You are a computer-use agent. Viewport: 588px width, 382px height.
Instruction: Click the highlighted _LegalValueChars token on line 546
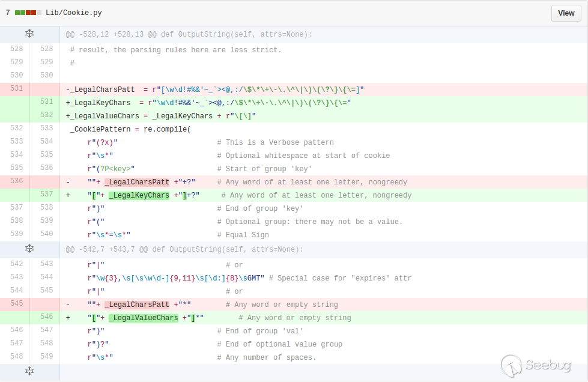[144, 318]
